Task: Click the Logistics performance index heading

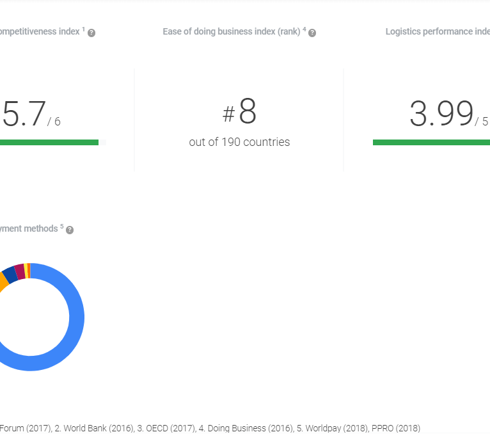Action: (438, 32)
